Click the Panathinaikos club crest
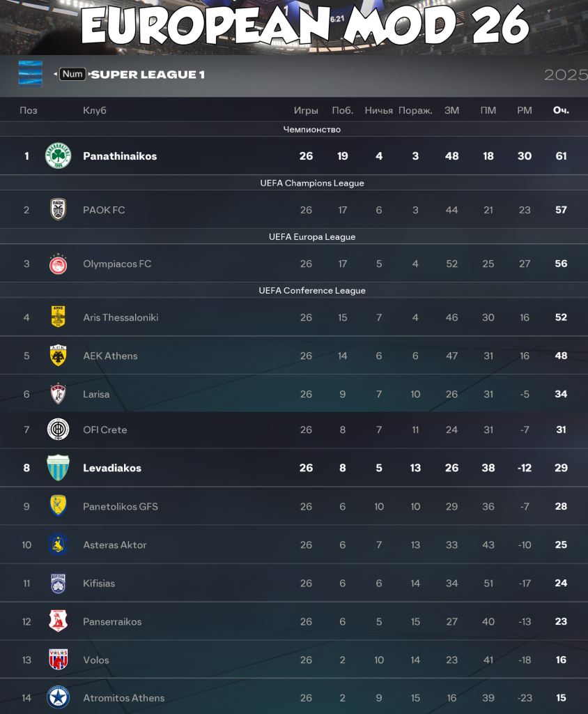The height and width of the screenshot is (714, 588). (58, 155)
